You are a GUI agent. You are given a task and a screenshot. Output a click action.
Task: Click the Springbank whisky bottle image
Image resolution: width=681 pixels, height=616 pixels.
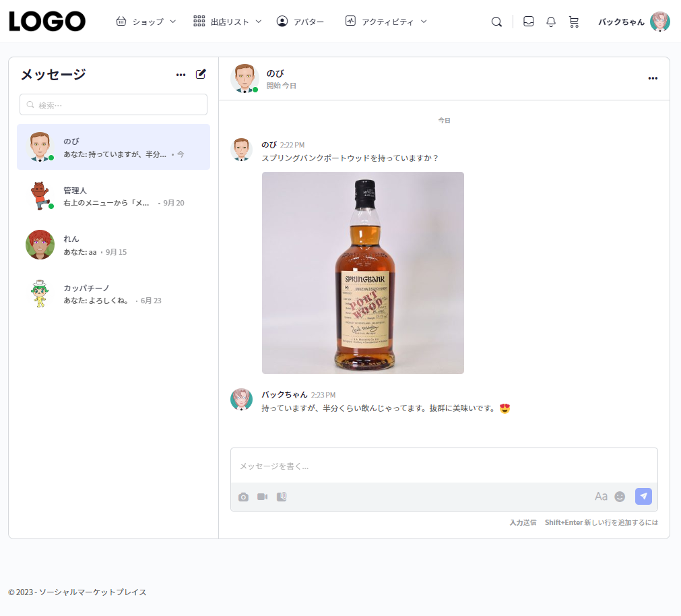[362, 273]
